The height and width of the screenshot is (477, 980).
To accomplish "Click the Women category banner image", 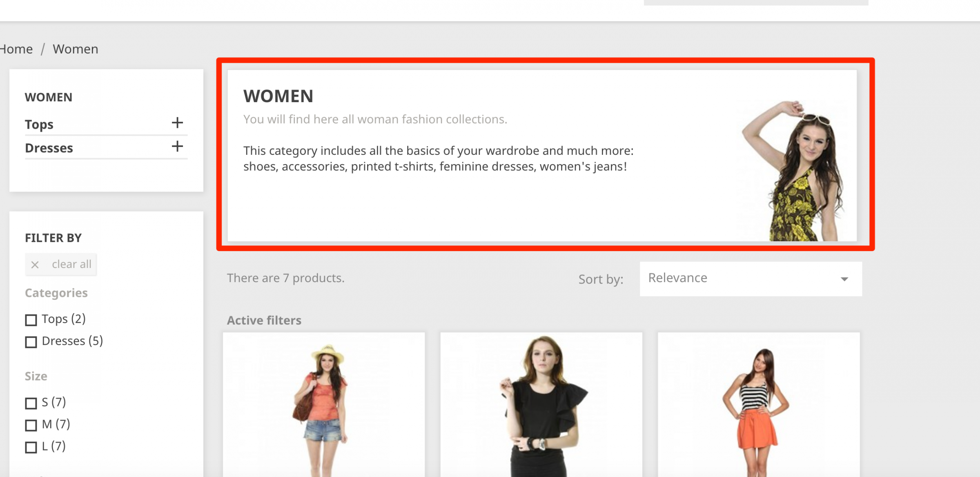I will click(792, 172).
